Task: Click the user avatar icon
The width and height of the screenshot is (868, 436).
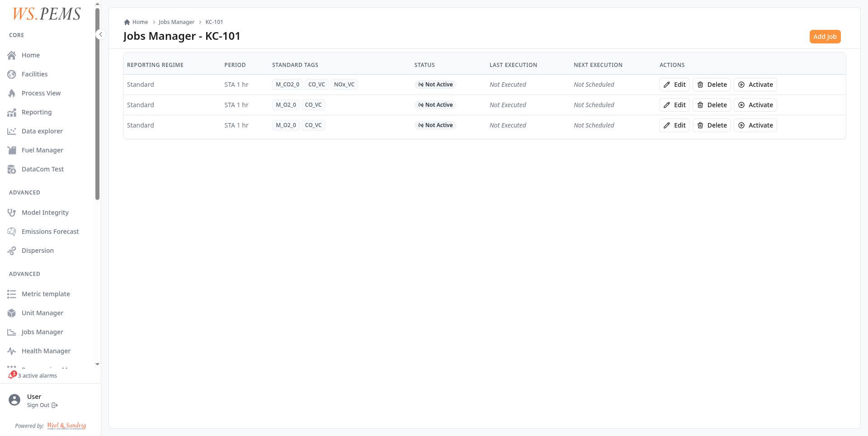Action: pyautogui.click(x=14, y=400)
